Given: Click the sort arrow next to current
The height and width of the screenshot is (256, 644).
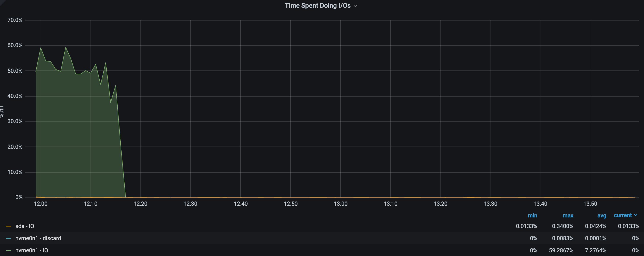Looking at the screenshot, I should (636, 215).
